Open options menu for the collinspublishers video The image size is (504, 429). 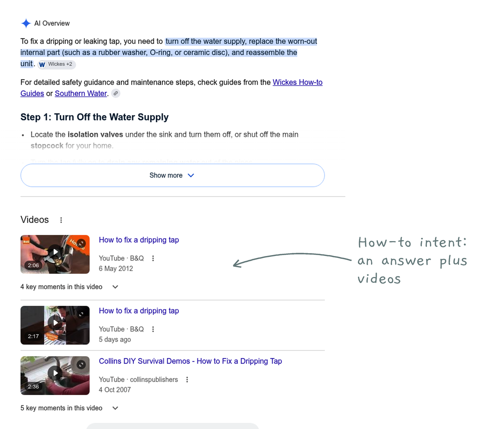pyautogui.click(x=187, y=380)
